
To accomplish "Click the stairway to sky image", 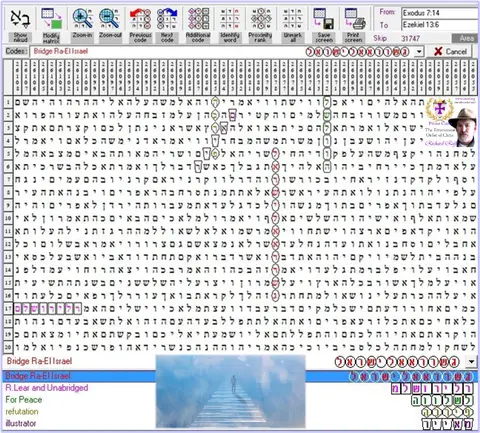I will tap(230, 391).
